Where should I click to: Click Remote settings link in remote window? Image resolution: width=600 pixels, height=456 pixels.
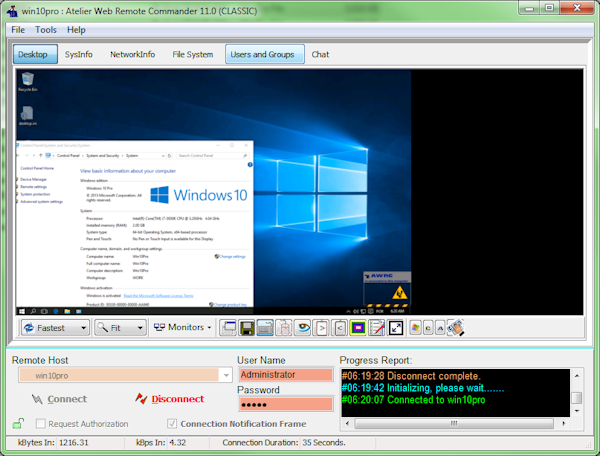[x=33, y=187]
